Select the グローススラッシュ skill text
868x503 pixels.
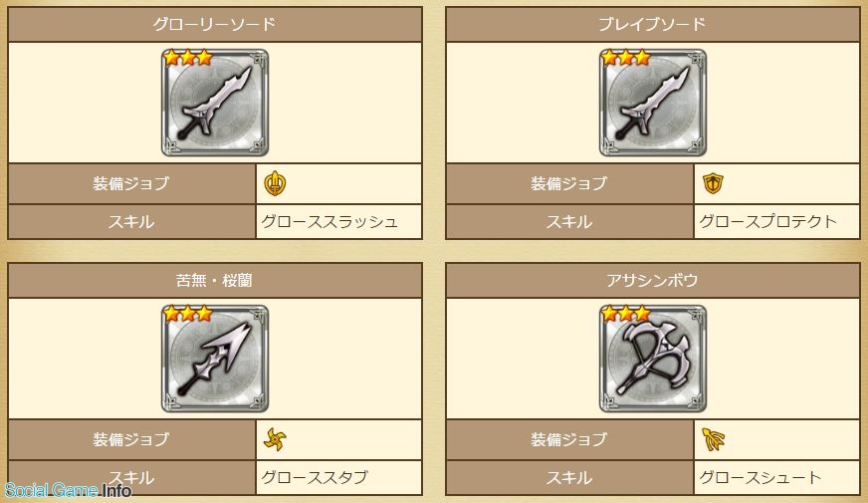click(329, 221)
